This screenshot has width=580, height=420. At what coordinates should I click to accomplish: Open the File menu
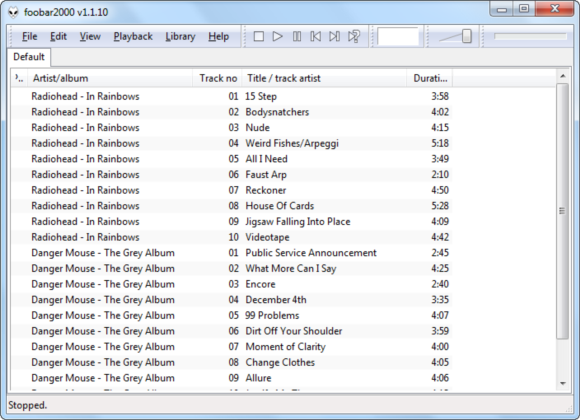[x=30, y=36]
